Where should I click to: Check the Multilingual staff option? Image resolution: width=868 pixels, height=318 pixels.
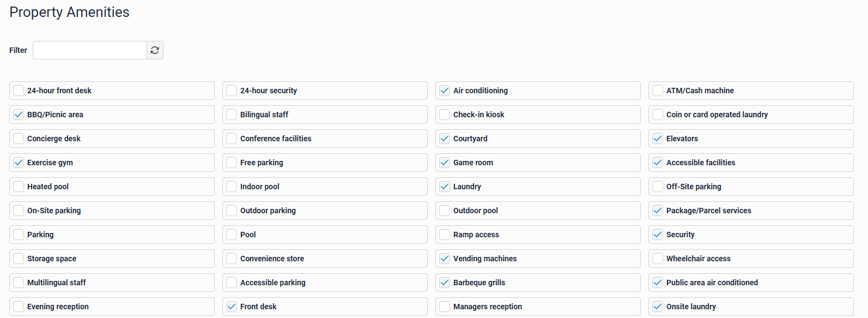pyautogui.click(x=19, y=283)
